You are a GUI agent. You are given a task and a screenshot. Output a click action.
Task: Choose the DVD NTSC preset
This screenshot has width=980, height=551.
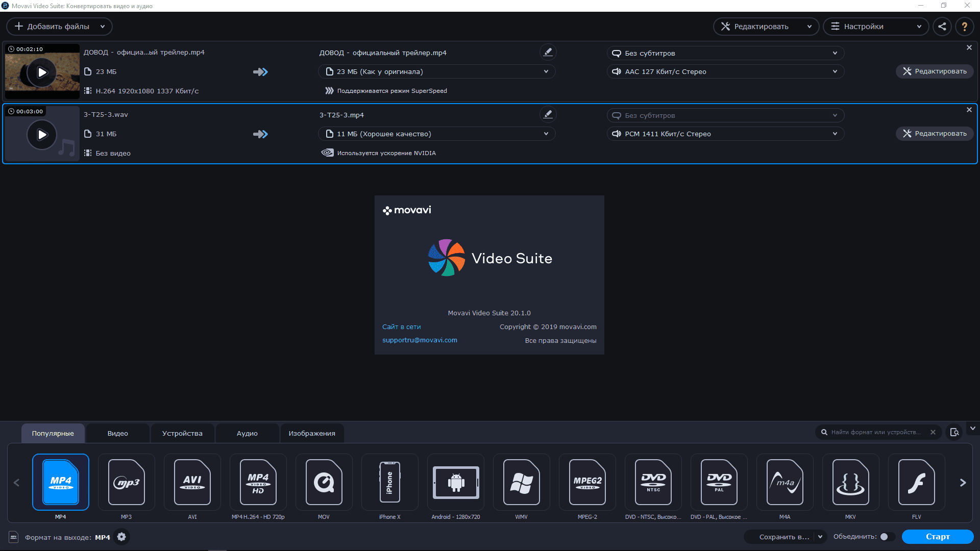(x=653, y=482)
